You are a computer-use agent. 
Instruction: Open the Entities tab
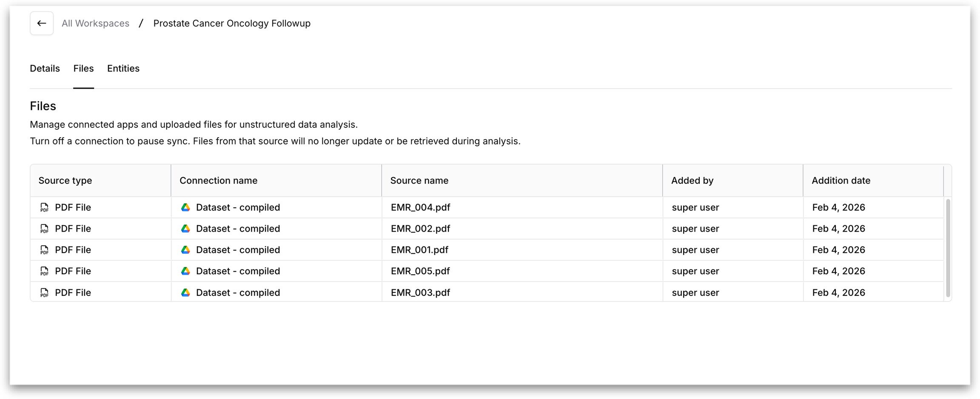[123, 69]
